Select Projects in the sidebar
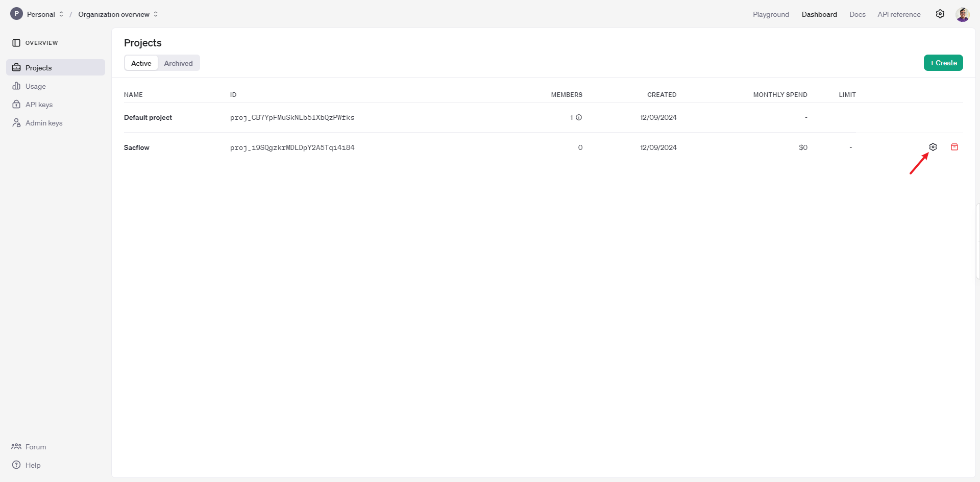 38,68
